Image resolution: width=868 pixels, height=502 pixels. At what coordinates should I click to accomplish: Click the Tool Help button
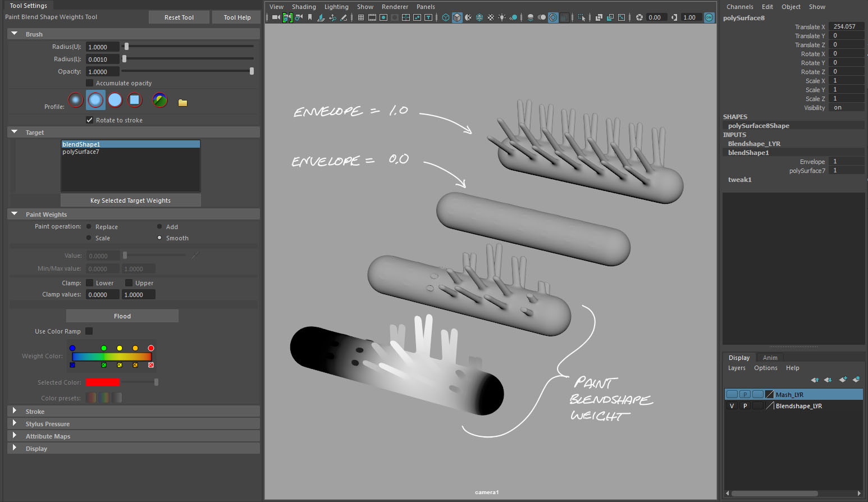tap(237, 17)
